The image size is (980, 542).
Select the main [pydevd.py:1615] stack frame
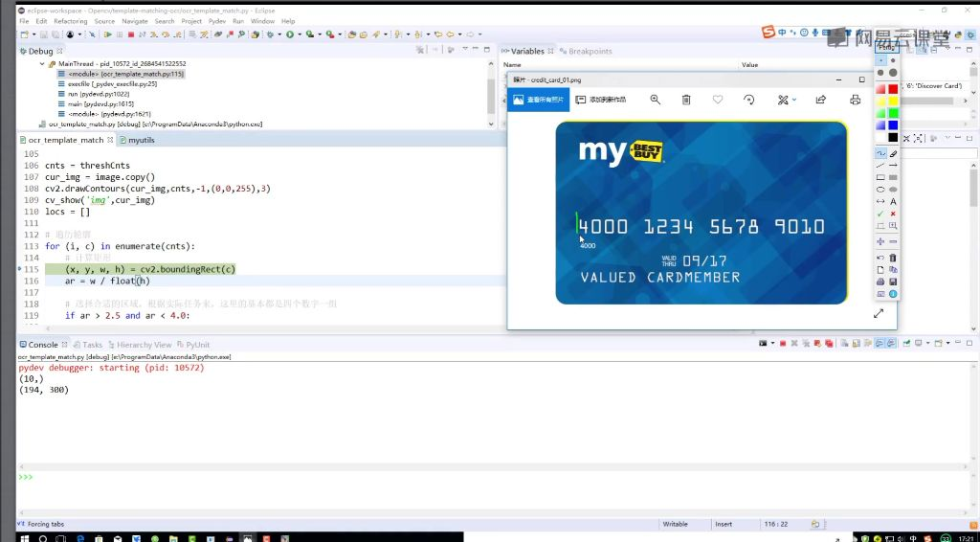(x=96, y=103)
